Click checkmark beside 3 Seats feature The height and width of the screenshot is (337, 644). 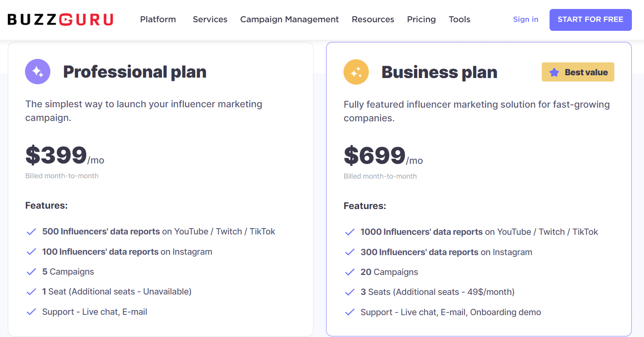coord(350,292)
